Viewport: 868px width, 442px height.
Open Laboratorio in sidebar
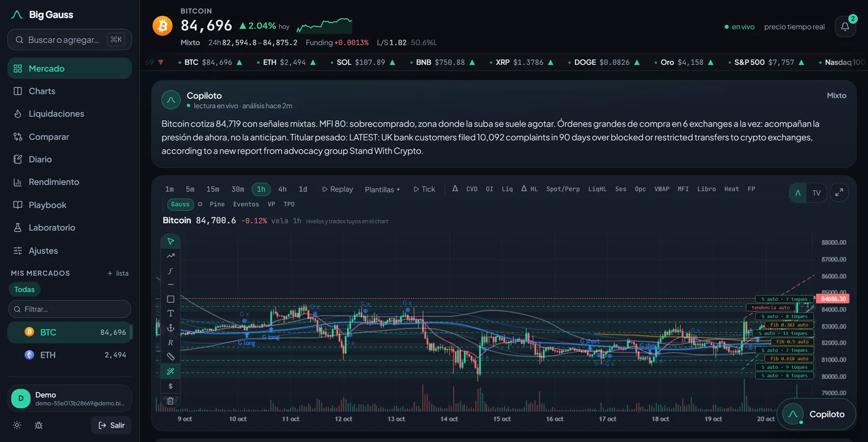[x=69, y=228]
